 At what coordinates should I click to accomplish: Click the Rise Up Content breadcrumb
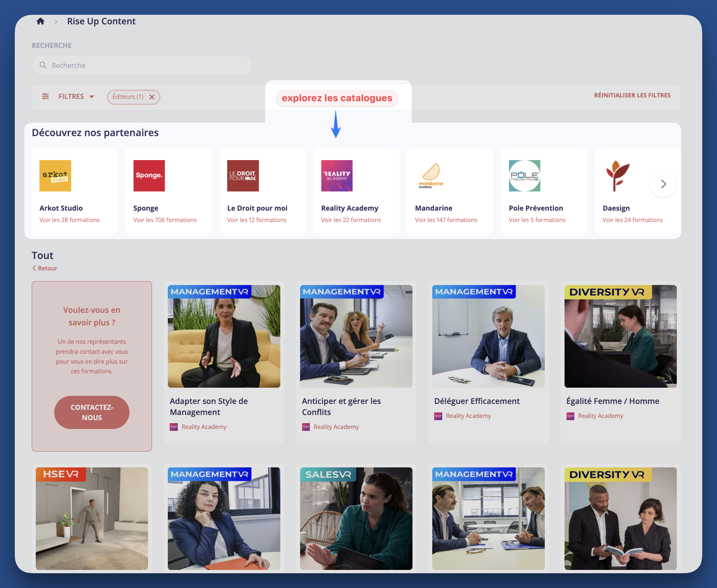101,21
